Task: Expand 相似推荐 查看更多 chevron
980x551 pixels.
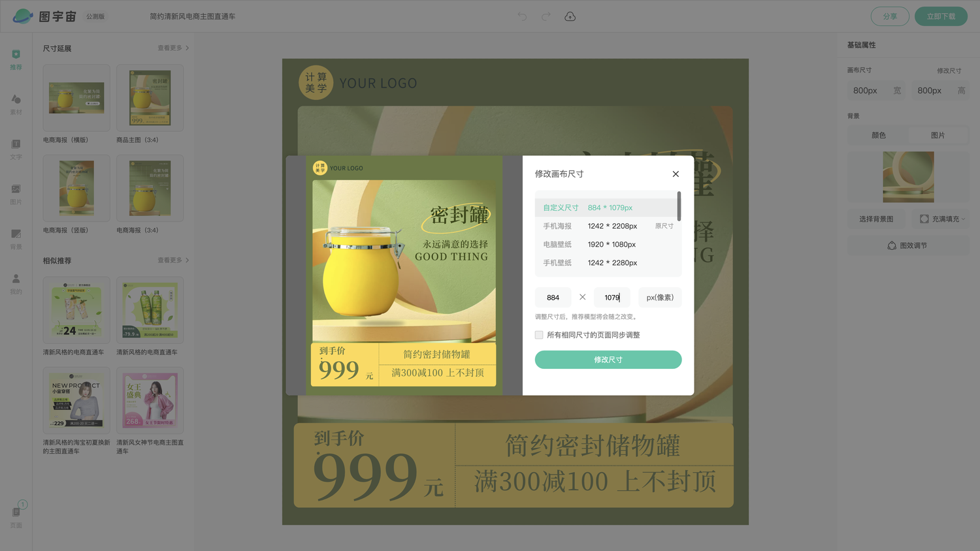Action: (x=187, y=260)
